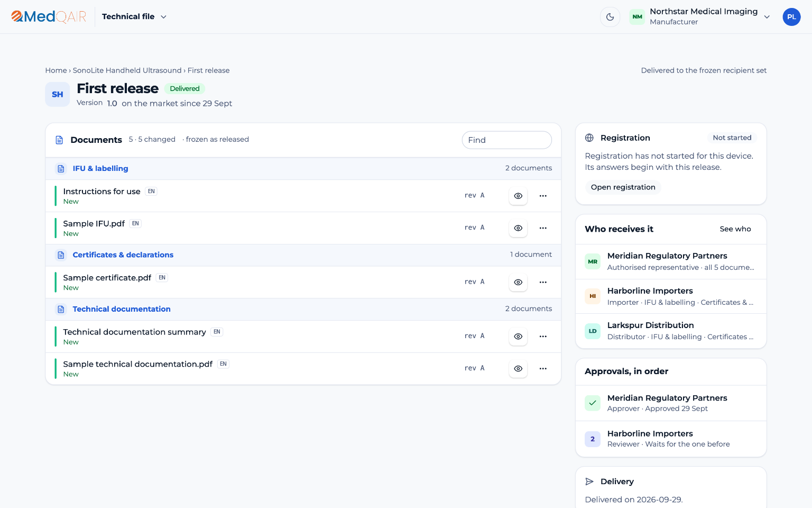Preview Sample IFU.pdf with eye icon

[518, 228]
